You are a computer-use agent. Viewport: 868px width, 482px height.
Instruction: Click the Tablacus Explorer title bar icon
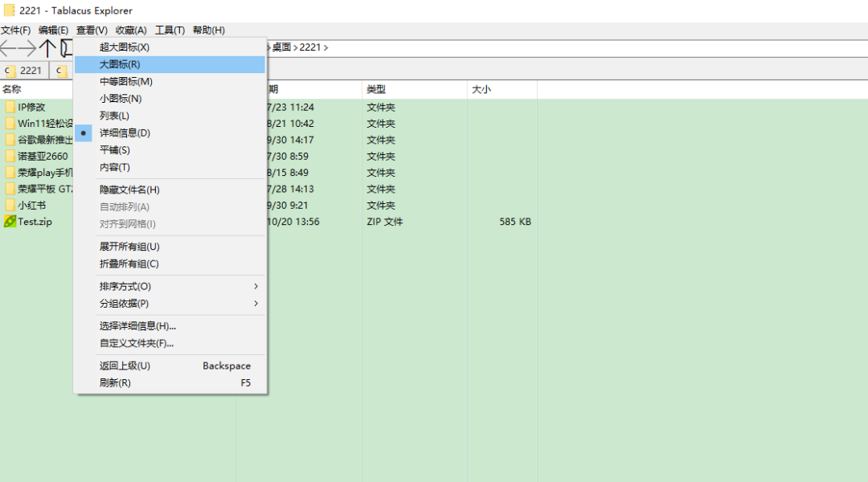(10, 10)
